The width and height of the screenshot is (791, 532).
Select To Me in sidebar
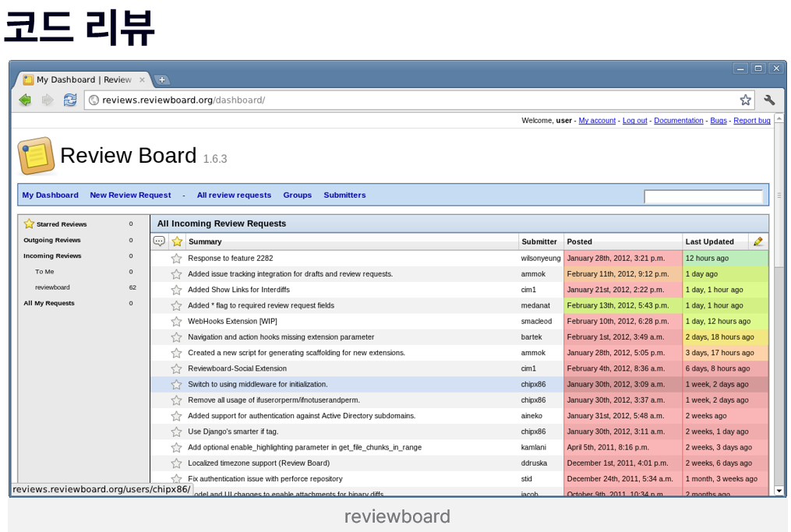pos(44,271)
